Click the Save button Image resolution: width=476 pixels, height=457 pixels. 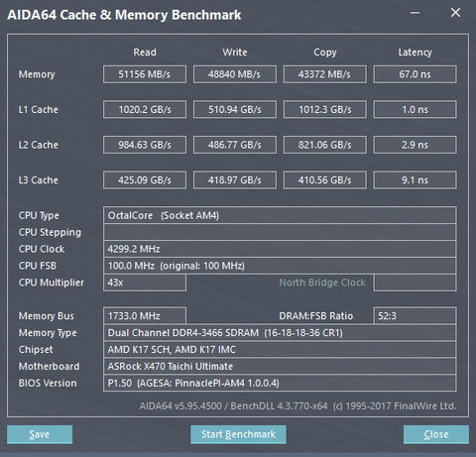(40, 434)
